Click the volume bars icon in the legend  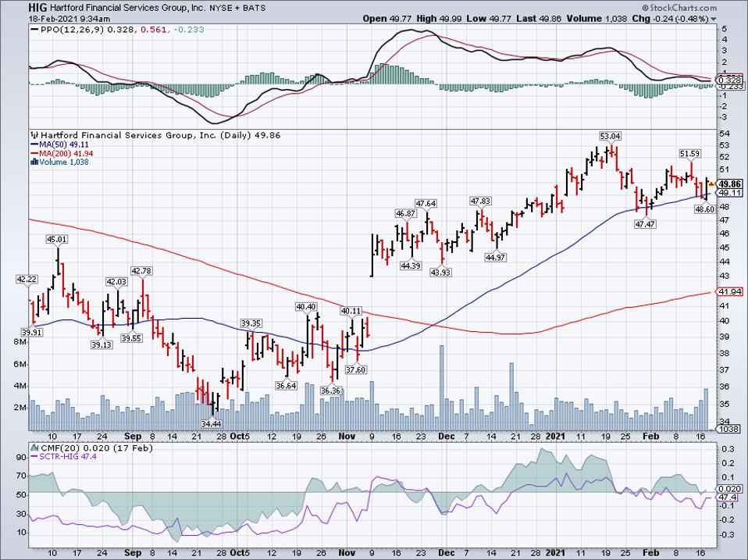tap(34, 162)
